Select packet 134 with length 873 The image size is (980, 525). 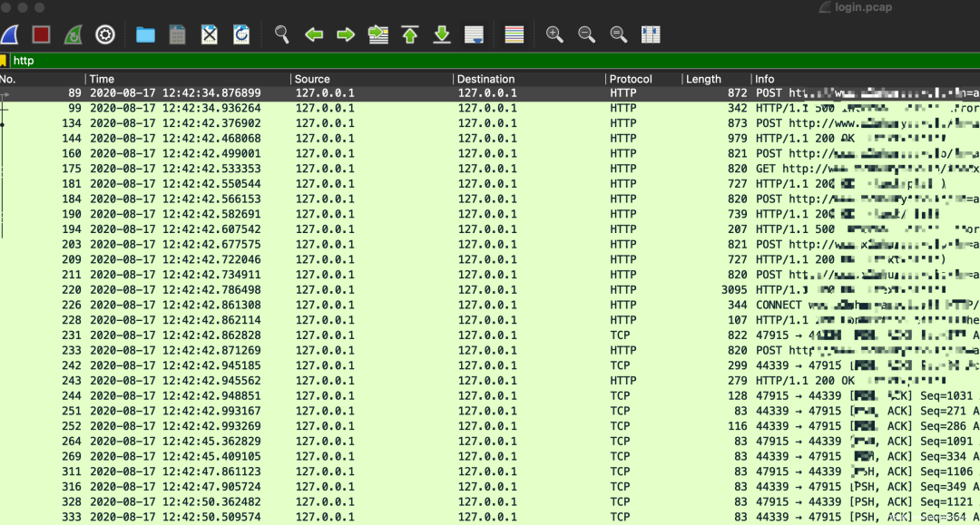coord(490,123)
